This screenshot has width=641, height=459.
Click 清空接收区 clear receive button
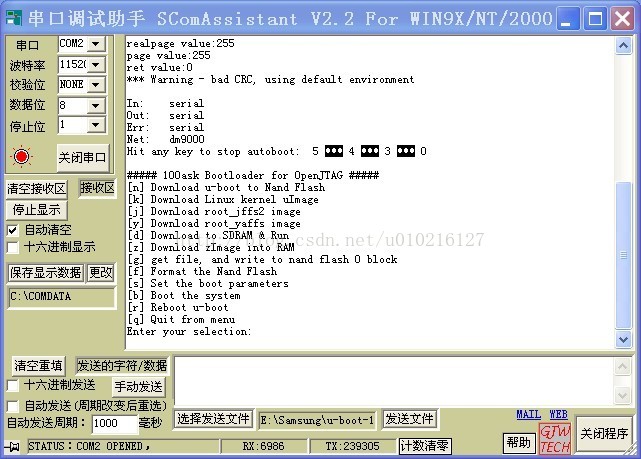click(36, 188)
